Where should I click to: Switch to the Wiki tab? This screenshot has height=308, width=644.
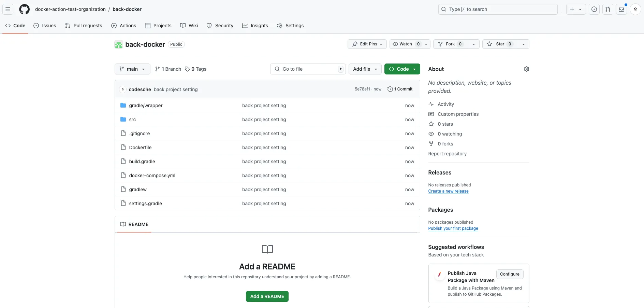point(189,26)
